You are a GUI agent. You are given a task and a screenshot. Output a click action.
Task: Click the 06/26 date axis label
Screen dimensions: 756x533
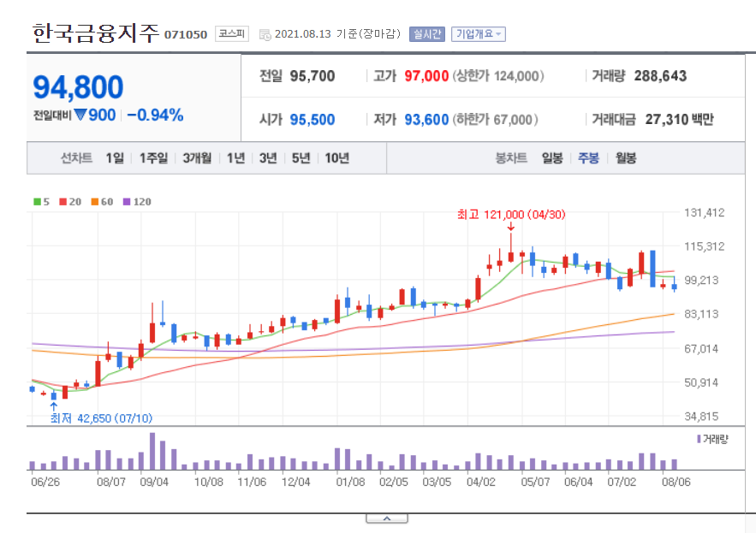[45, 482]
